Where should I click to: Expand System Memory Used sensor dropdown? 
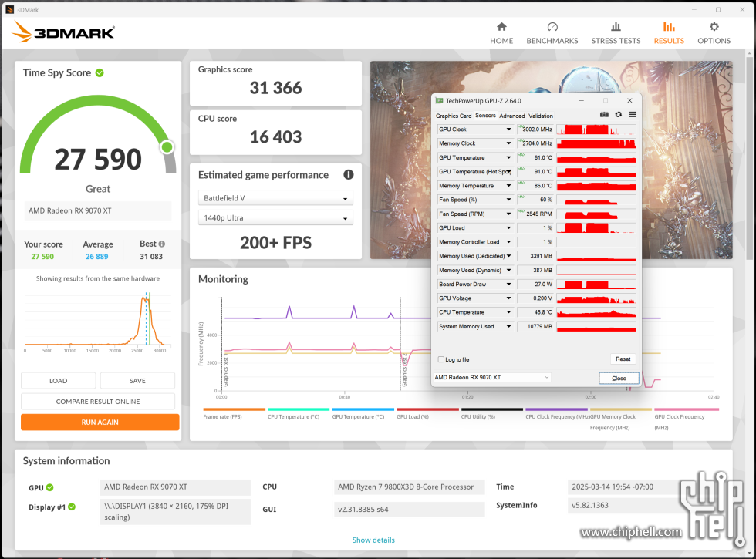pyautogui.click(x=508, y=326)
